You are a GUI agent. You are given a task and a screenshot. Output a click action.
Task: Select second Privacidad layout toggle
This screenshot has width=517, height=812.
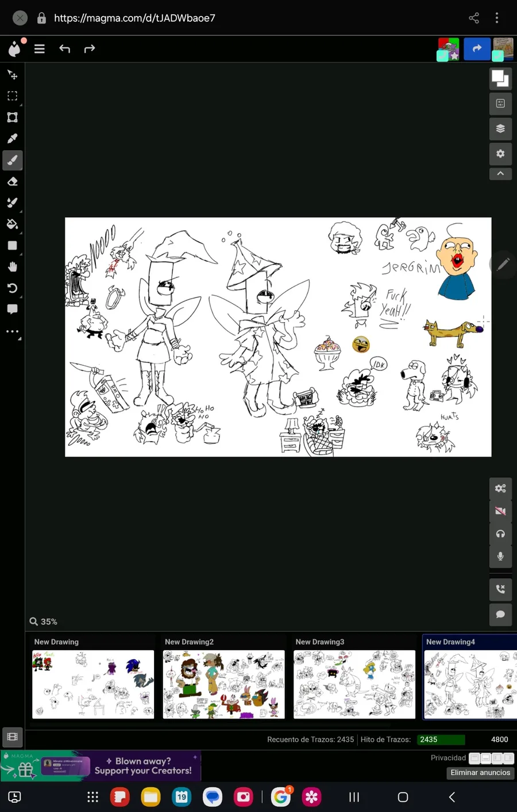pos(485,758)
